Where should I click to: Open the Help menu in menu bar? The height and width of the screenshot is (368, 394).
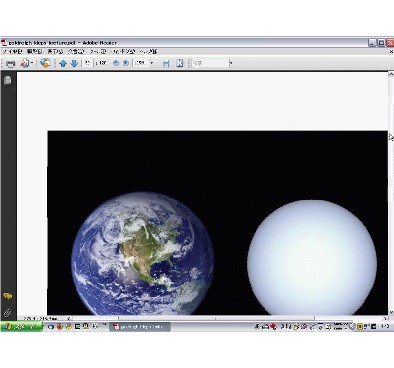[x=148, y=52]
